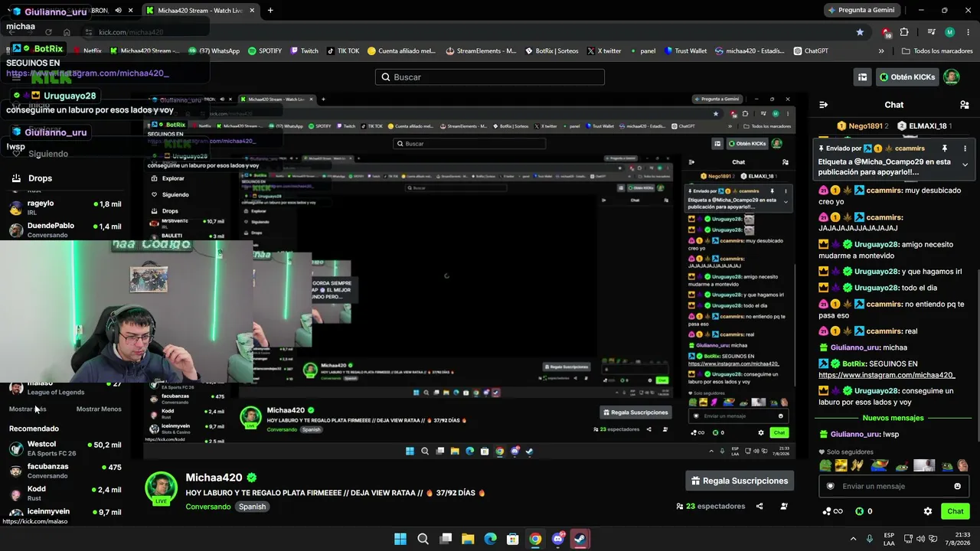
Task: Open pinned message three-dot options
Action: pyautogui.click(x=965, y=148)
